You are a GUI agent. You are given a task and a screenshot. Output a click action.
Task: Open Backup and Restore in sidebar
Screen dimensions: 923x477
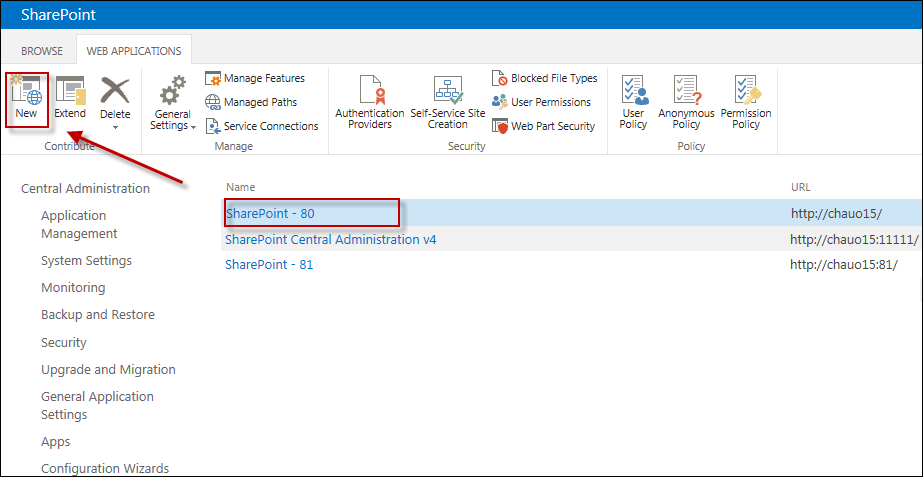click(98, 314)
